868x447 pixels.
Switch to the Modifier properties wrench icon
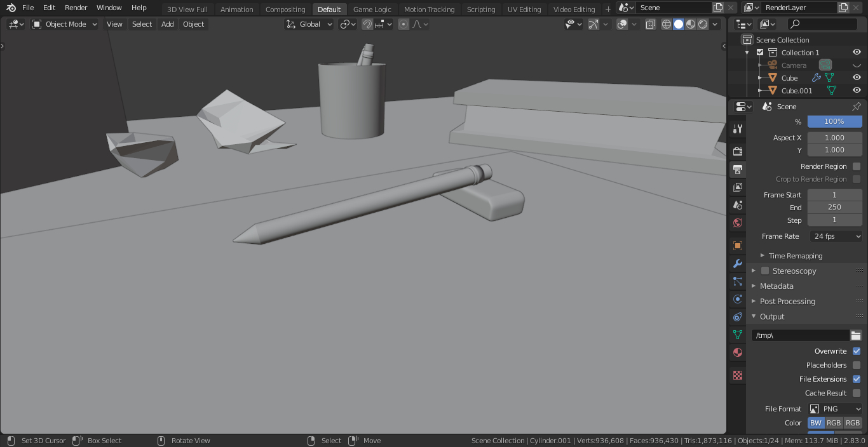click(737, 263)
